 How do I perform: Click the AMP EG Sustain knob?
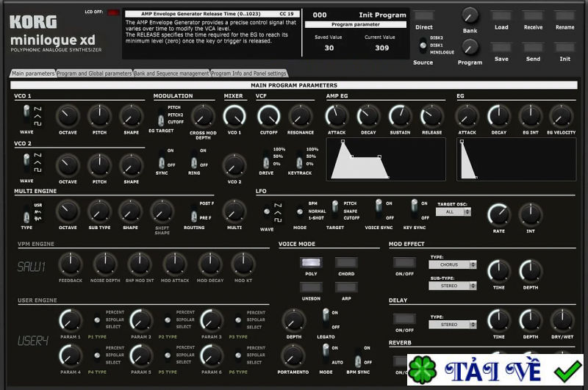[x=400, y=117]
